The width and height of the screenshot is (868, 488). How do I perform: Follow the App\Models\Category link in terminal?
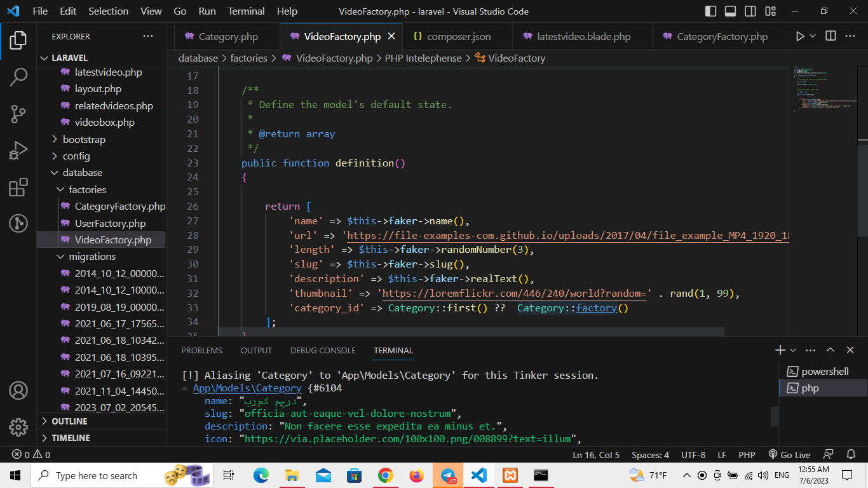coord(247,388)
